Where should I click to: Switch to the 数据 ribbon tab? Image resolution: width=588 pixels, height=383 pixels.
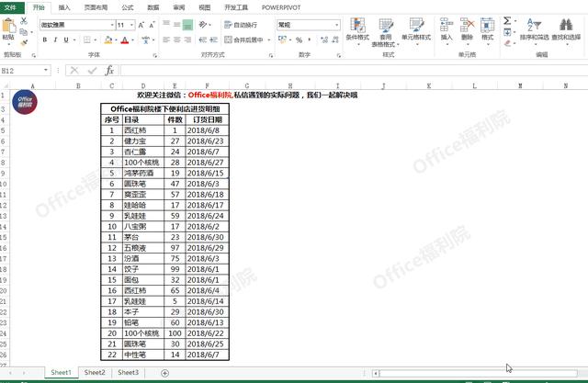pos(153,7)
